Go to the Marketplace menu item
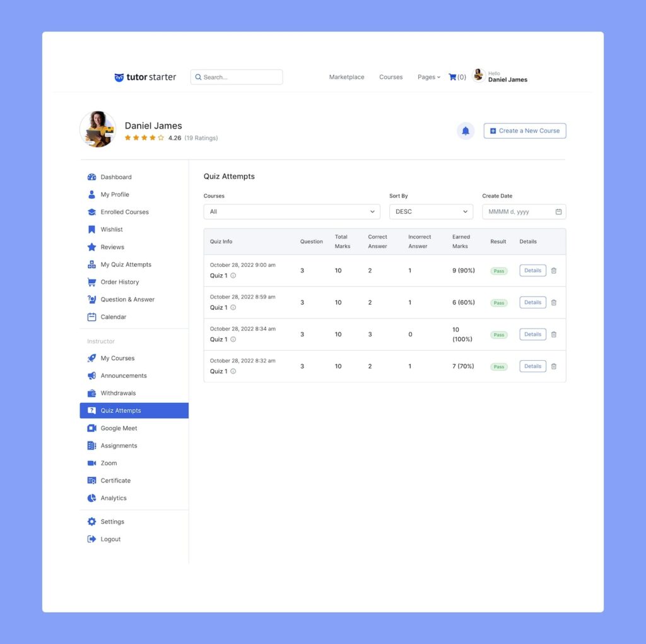646x644 pixels. point(346,76)
